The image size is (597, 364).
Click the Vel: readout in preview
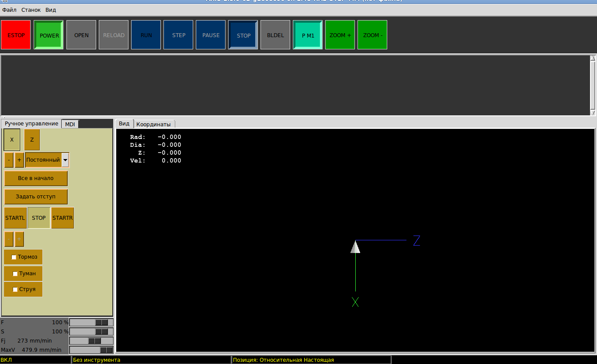pos(156,161)
